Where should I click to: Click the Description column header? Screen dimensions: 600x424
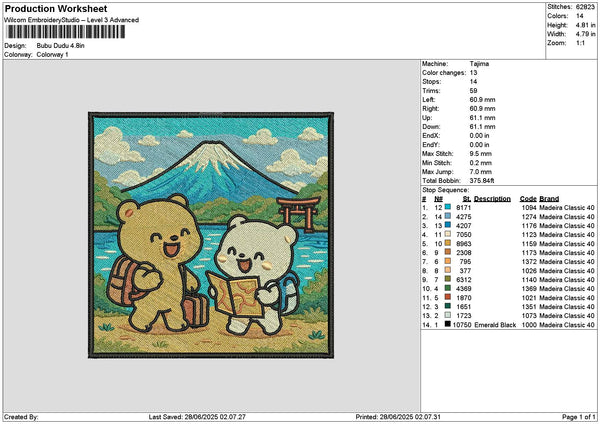point(492,199)
